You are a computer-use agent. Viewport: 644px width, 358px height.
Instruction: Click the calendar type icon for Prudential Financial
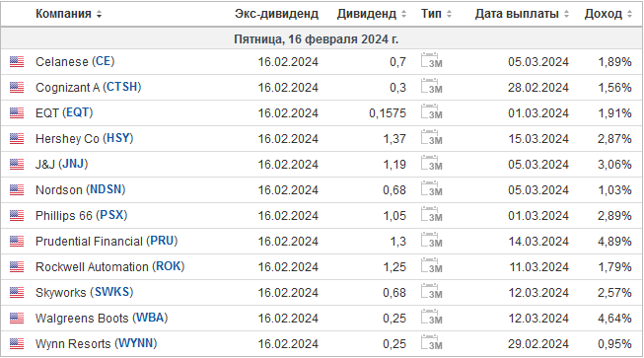tap(432, 241)
